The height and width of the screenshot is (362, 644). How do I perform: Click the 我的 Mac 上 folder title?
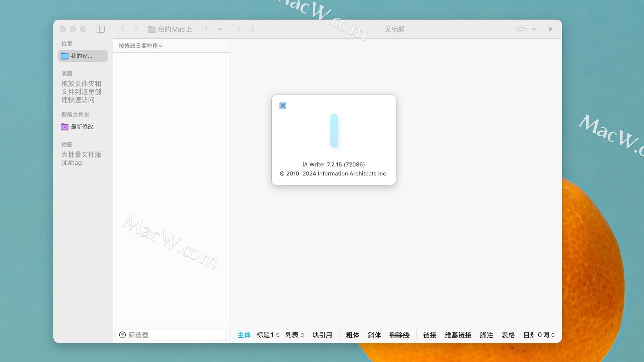click(x=170, y=29)
